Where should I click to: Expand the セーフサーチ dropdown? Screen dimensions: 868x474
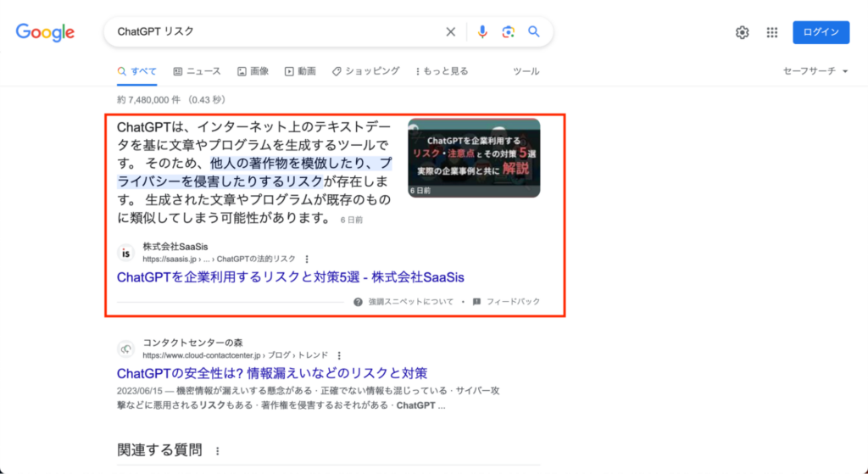click(x=815, y=71)
